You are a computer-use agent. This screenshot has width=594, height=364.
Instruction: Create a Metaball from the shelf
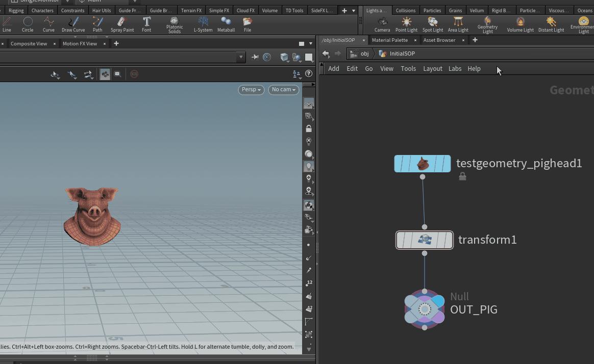226,24
